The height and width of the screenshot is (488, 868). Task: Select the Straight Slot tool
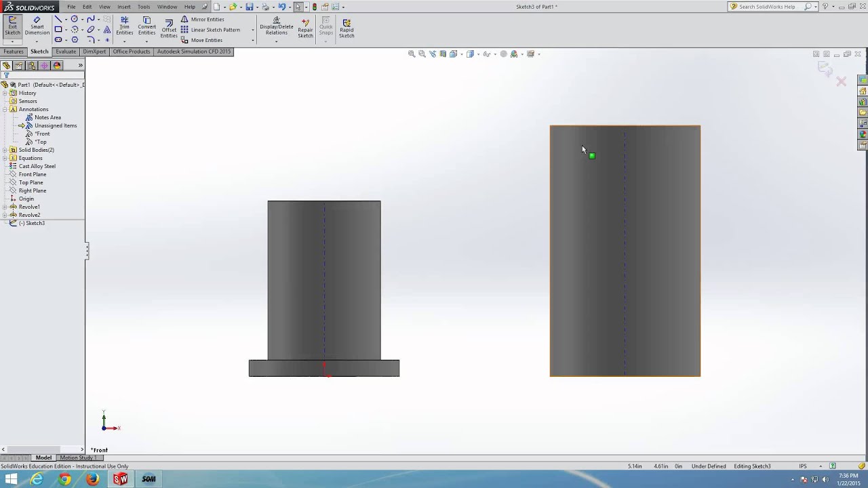click(58, 40)
